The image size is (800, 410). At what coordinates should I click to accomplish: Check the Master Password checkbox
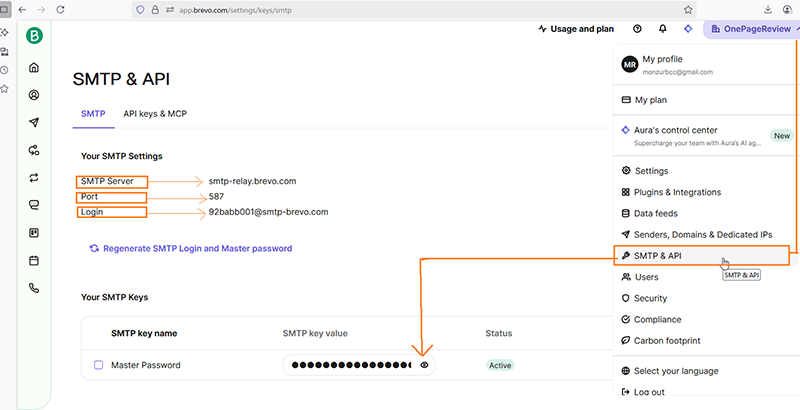pos(98,365)
